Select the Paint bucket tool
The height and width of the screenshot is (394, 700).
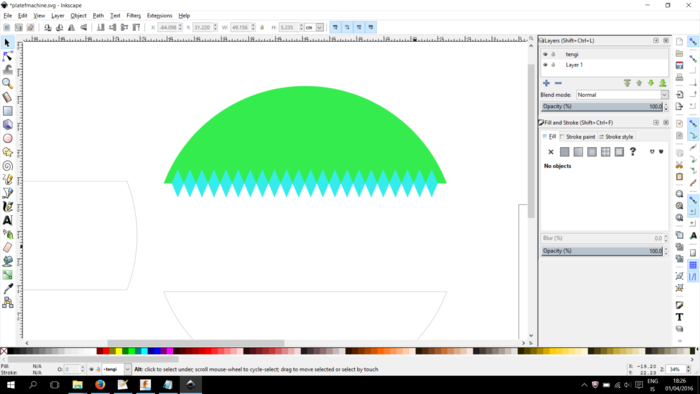[x=7, y=261]
